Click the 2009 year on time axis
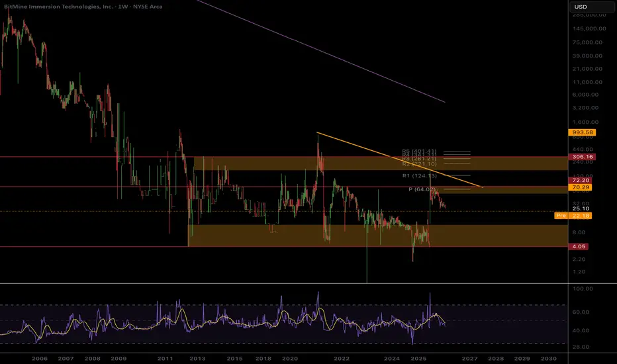 coord(119,359)
